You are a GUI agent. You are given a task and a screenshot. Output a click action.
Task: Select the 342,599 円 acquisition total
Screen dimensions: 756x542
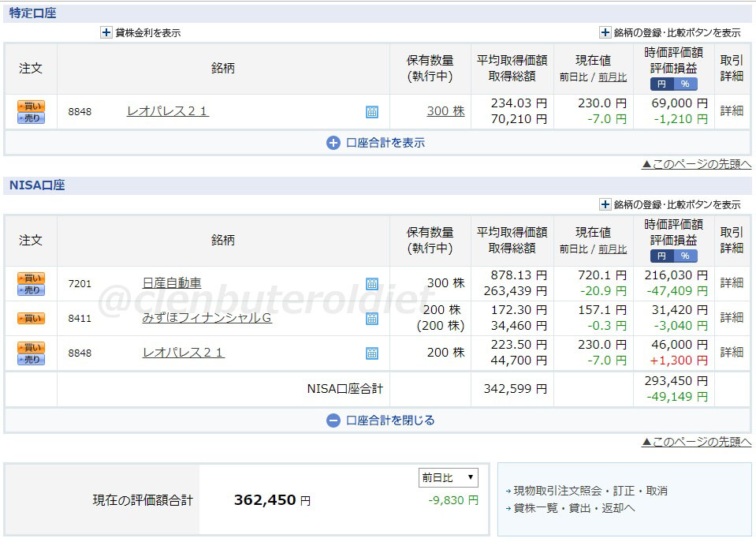516,389
